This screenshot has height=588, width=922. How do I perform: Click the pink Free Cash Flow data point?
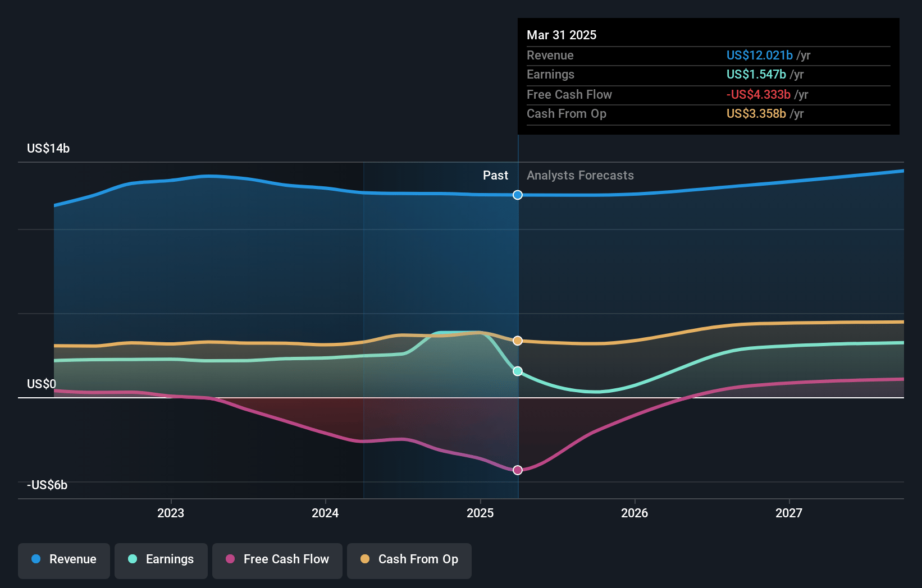518,470
